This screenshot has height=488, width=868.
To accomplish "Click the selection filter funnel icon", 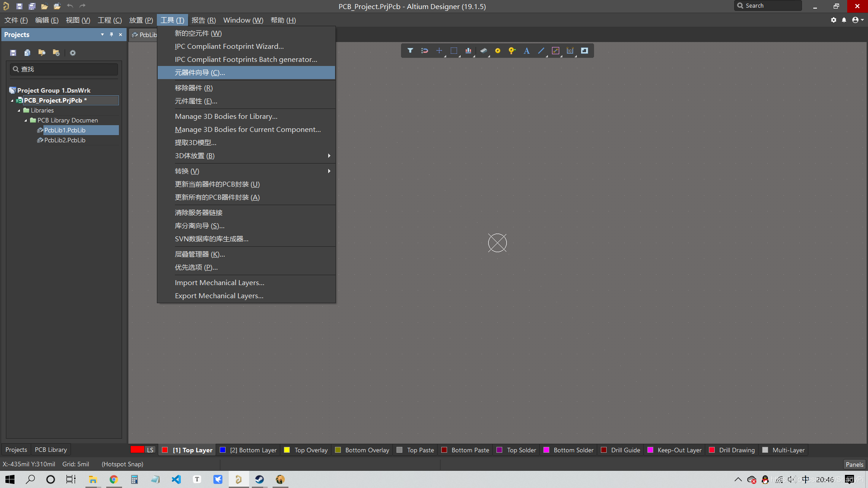I will tap(410, 51).
